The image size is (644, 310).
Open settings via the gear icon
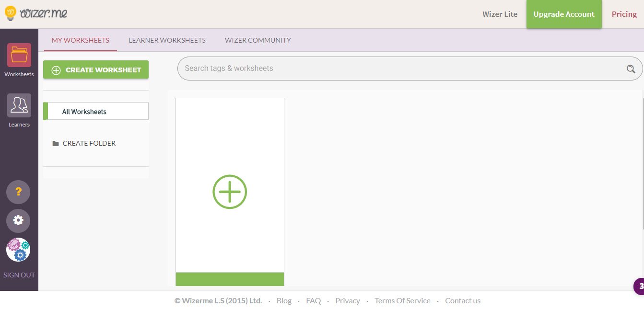pos(18,220)
